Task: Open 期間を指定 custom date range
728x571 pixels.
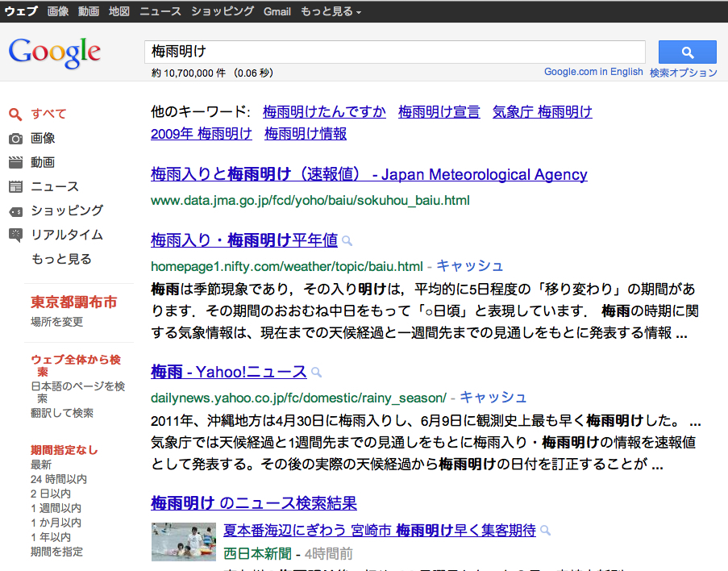Action: click(x=56, y=552)
